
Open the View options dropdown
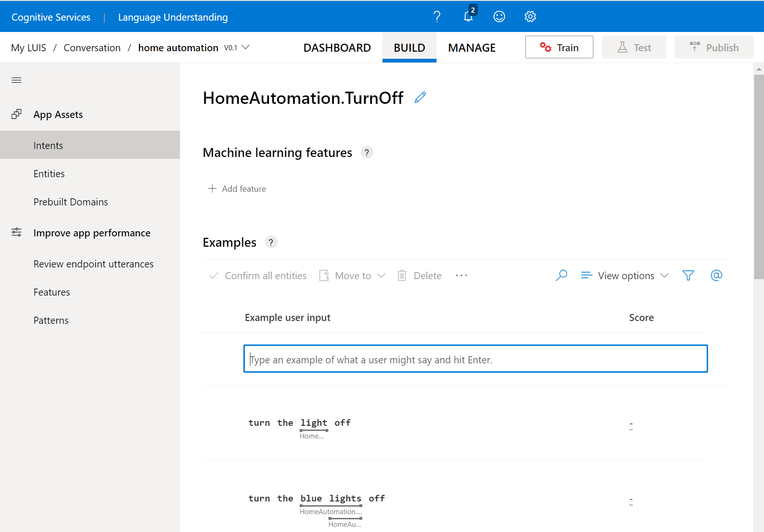click(625, 275)
